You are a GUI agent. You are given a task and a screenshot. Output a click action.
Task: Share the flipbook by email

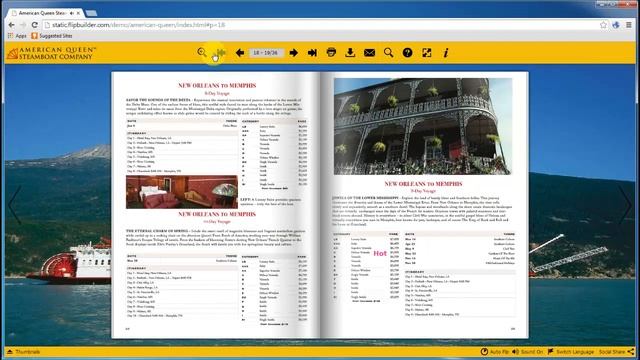click(369, 53)
